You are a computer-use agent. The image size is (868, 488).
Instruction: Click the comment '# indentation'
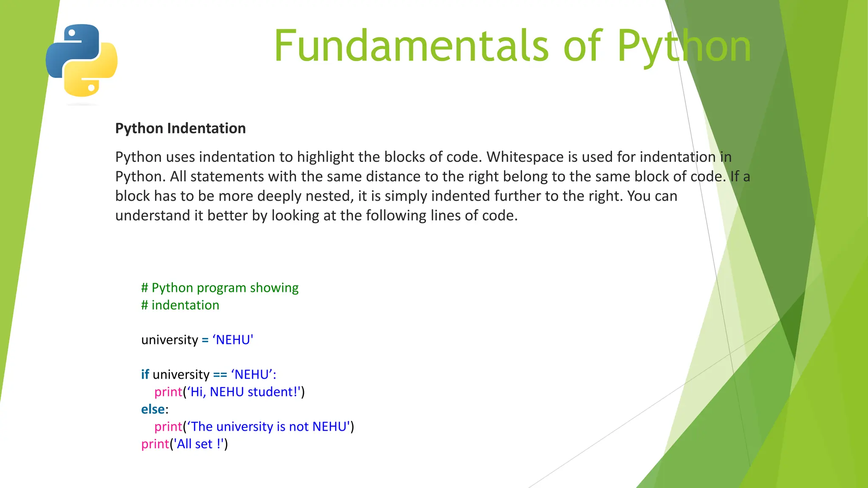click(180, 305)
